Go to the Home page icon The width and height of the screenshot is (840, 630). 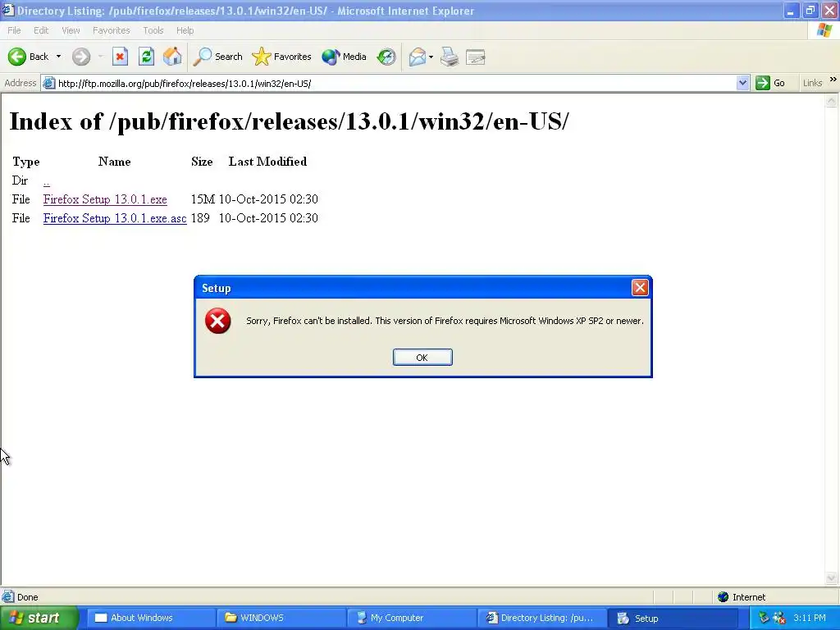coord(172,57)
